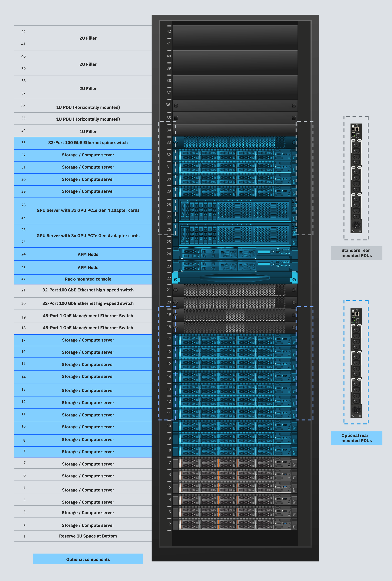Select the '1U Filler' row at slot 34

[88, 131]
